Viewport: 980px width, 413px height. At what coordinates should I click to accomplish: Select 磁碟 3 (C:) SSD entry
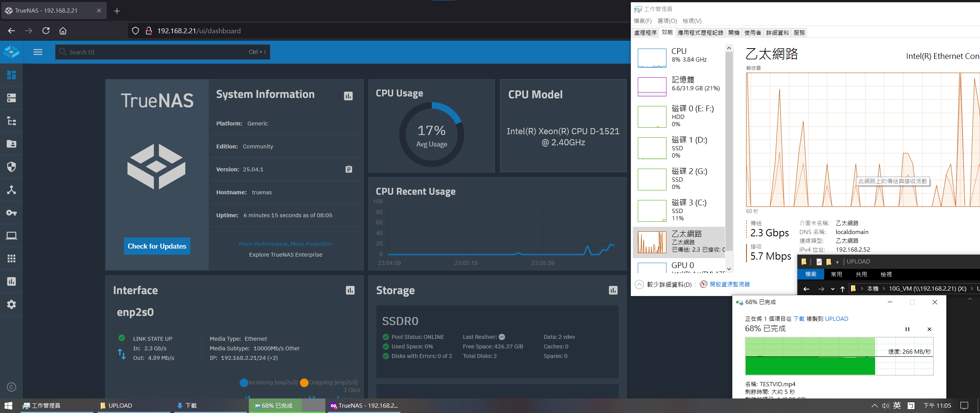pyautogui.click(x=679, y=210)
